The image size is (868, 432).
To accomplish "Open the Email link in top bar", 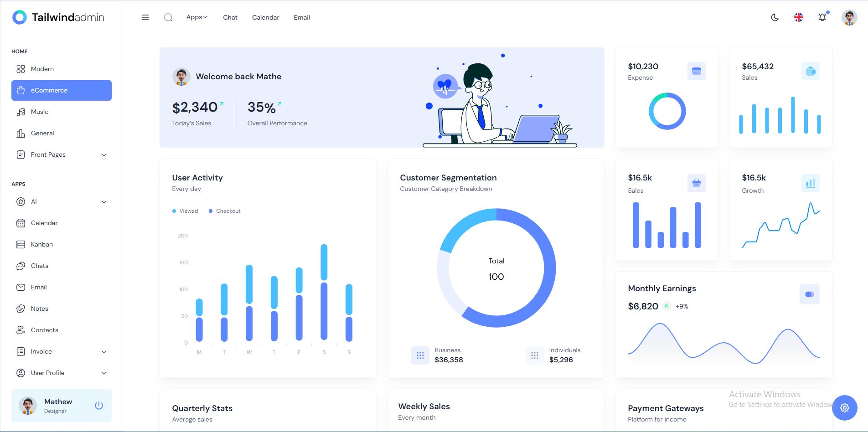I will (x=302, y=17).
